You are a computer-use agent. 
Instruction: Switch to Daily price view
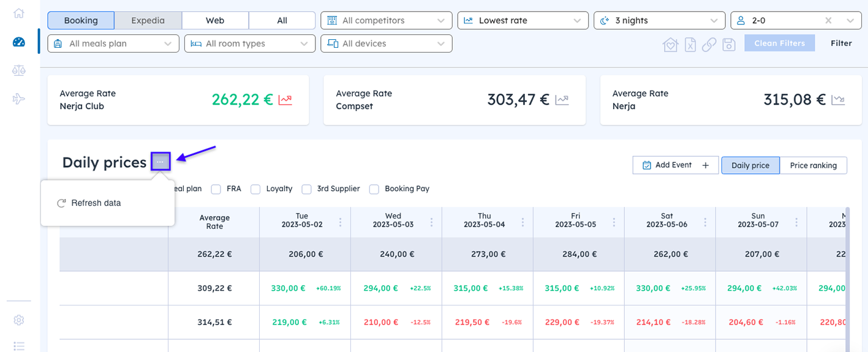click(750, 165)
